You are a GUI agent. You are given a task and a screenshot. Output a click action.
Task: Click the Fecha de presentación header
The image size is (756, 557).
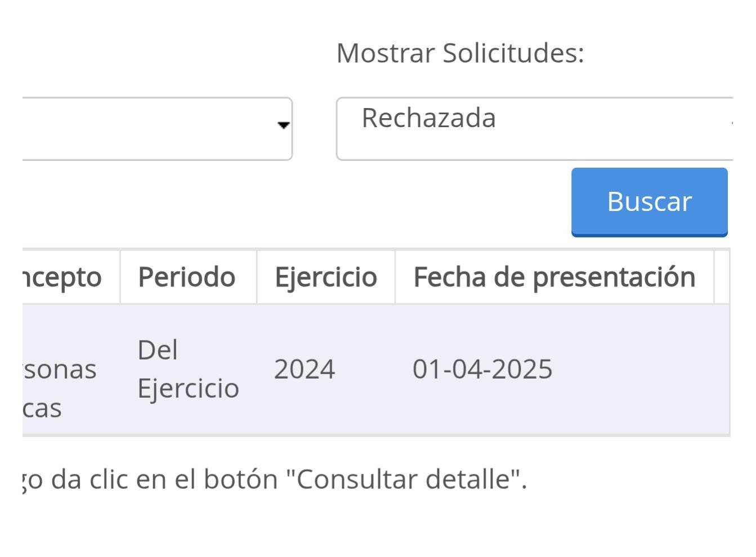554,277
